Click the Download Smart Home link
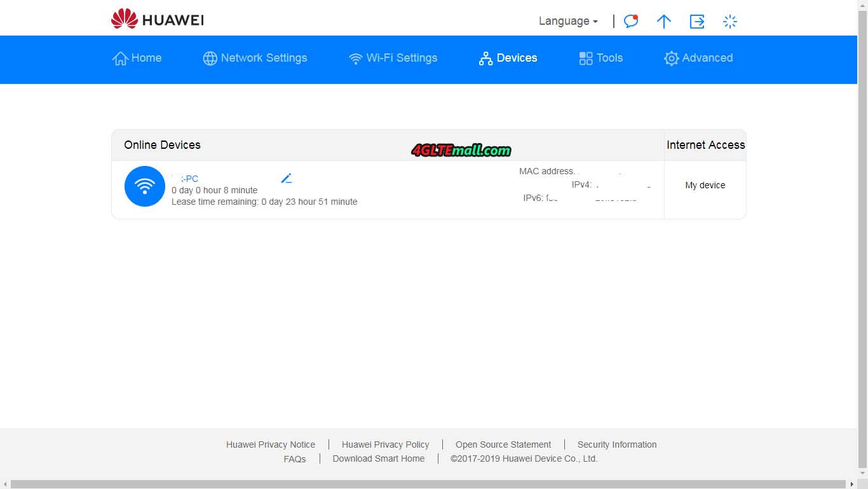 coord(379,458)
